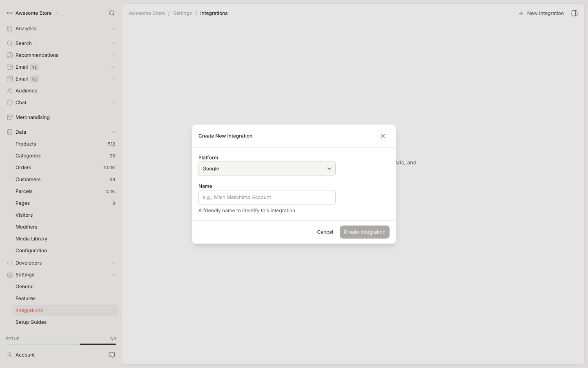Viewport: 588px width, 368px height.
Task: Go to Settings breadcrumb link
Action: pyautogui.click(x=183, y=13)
